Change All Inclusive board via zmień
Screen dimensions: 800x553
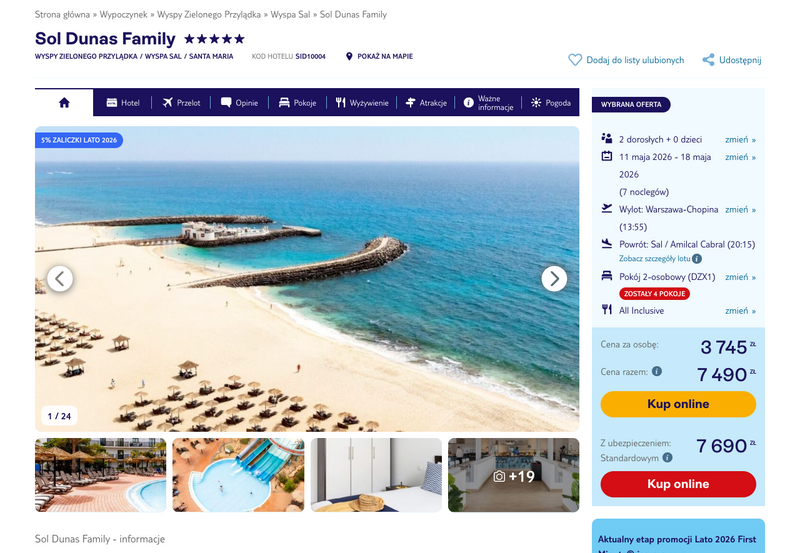coord(740,311)
